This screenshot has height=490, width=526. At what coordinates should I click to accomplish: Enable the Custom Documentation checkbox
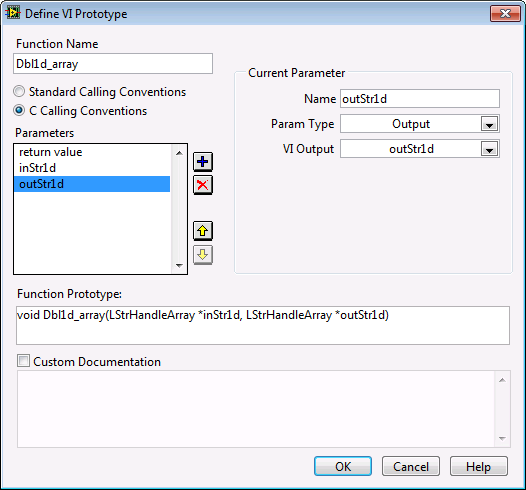click(x=23, y=361)
